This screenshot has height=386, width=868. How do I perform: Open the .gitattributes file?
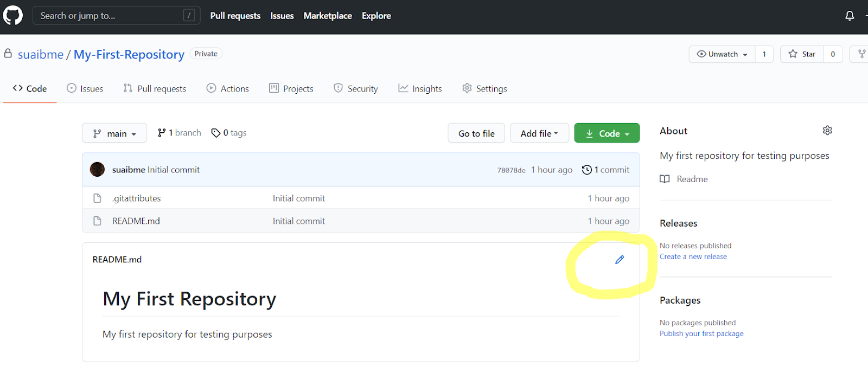coord(137,198)
